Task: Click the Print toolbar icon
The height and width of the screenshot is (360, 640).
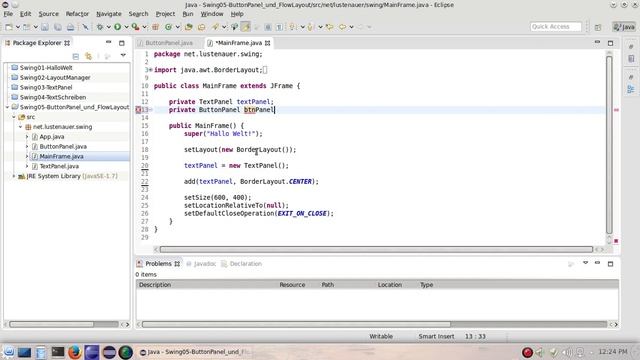Action: pyautogui.click(x=71, y=27)
